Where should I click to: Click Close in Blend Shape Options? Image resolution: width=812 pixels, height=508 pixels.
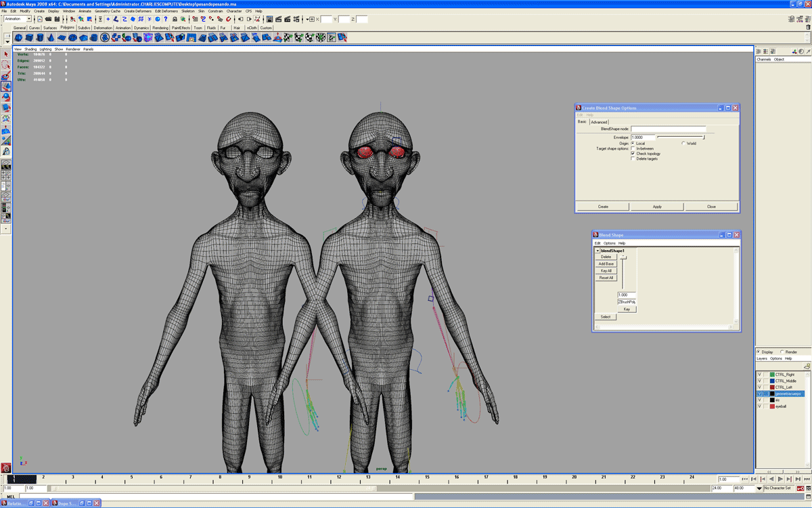pyautogui.click(x=711, y=207)
